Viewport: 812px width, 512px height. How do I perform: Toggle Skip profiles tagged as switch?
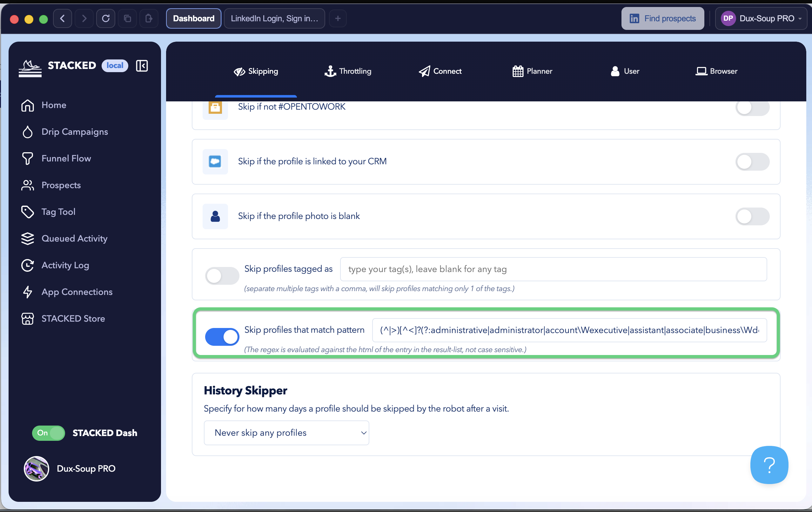[222, 276]
